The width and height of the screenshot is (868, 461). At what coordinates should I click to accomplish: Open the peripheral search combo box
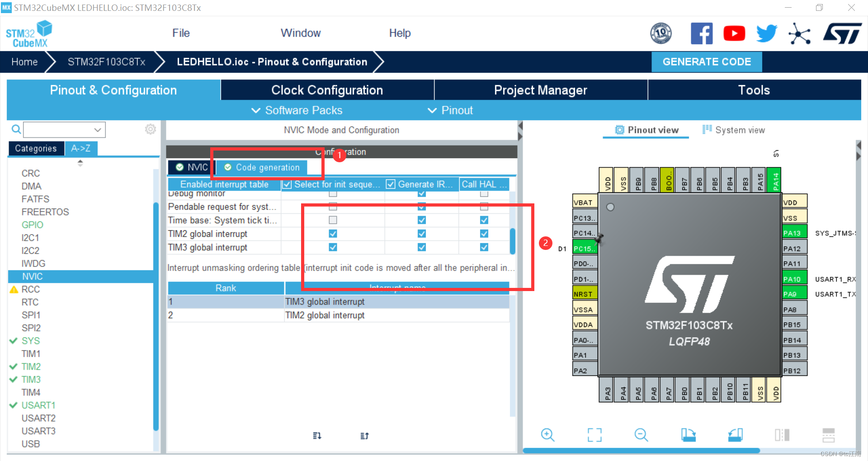pyautogui.click(x=64, y=130)
